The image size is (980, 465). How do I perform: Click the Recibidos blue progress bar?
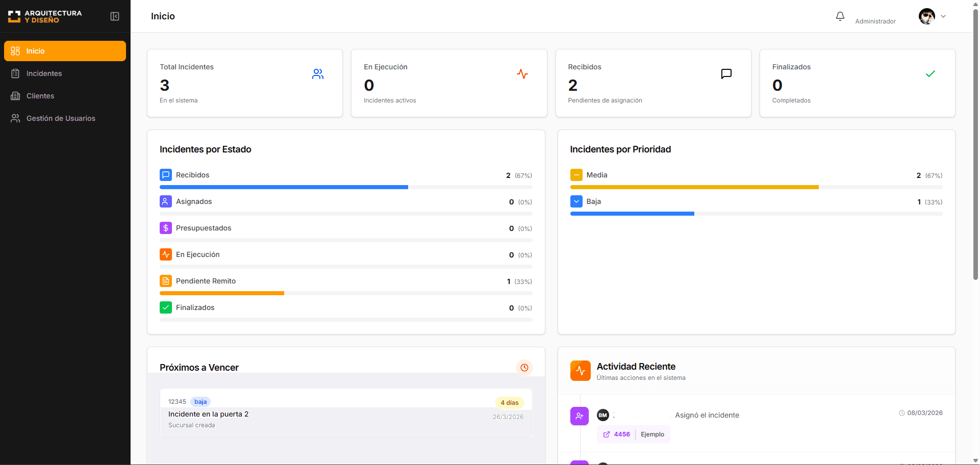(284, 187)
